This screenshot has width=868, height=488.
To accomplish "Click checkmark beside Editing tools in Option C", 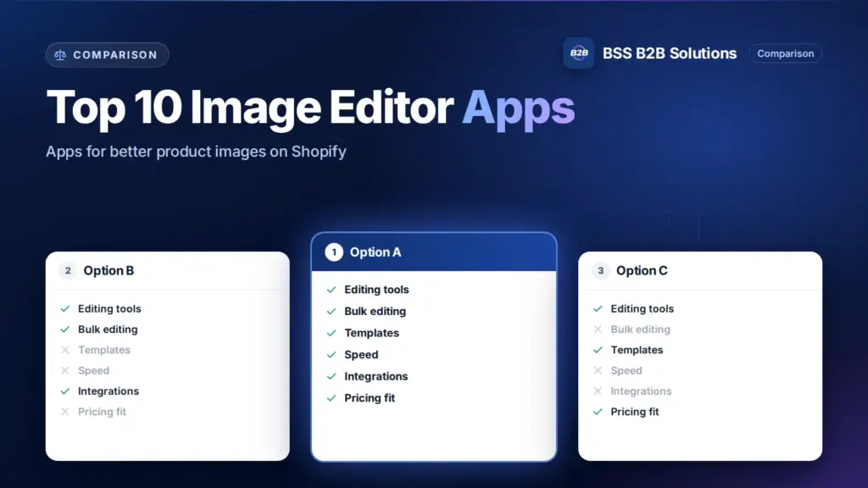I will coord(598,308).
